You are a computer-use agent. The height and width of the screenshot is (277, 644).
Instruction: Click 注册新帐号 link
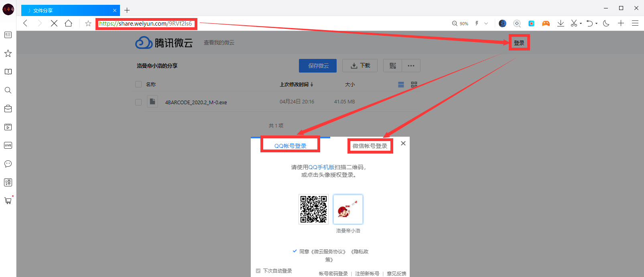point(367,273)
